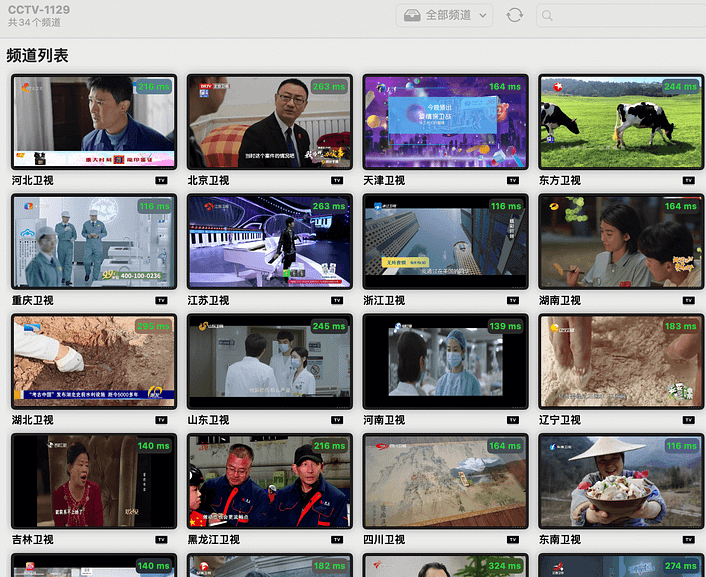Select the 重庆卫视 channel name
Image resolution: width=706 pixels, height=577 pixels.
coord(33,300)
